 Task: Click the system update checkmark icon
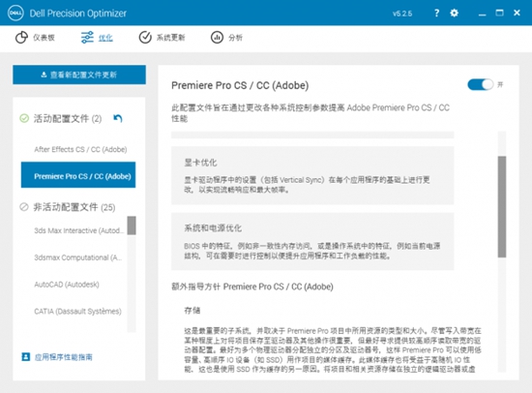point(145,38)
